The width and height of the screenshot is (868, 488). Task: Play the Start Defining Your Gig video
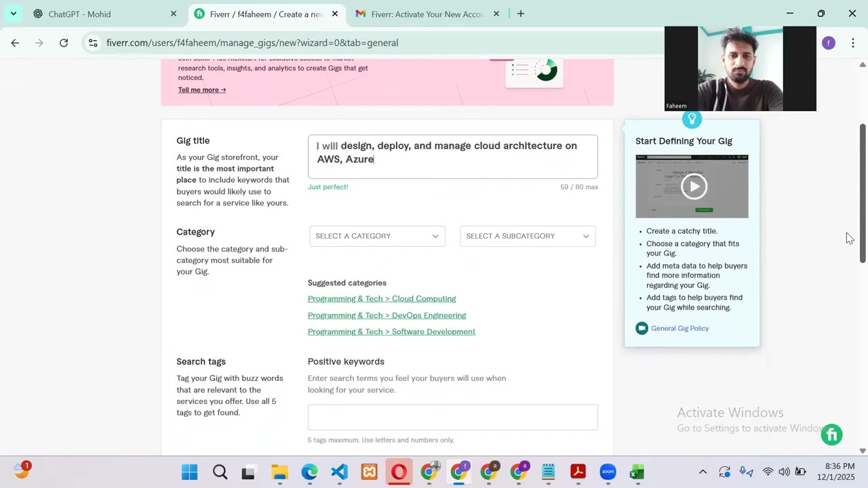coord(694,186)
